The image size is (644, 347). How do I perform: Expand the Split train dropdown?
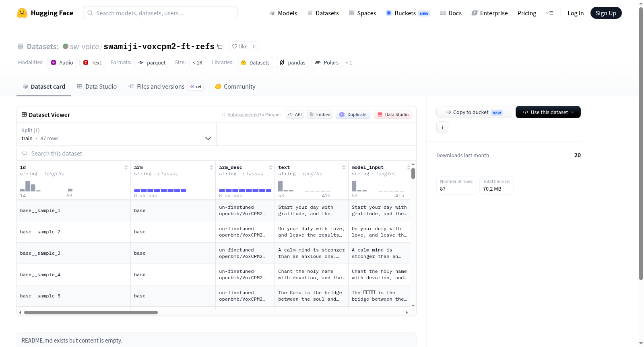(x=116, y=134)
